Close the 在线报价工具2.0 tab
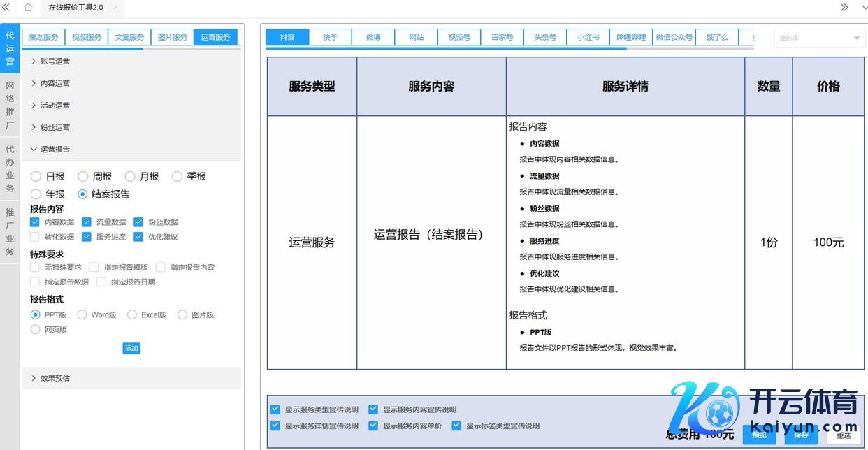This screenshot has width=868, height=450. pos(115,8)
